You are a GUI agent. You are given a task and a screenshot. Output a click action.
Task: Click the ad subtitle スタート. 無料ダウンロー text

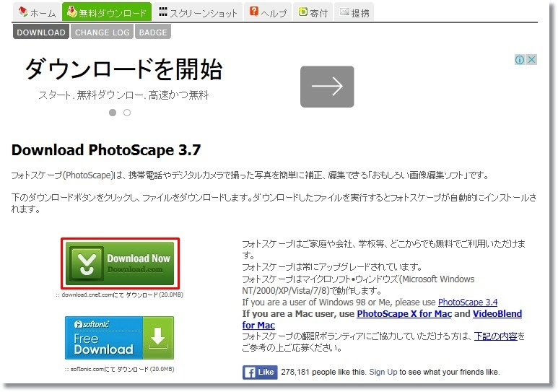tap(123, 95)
